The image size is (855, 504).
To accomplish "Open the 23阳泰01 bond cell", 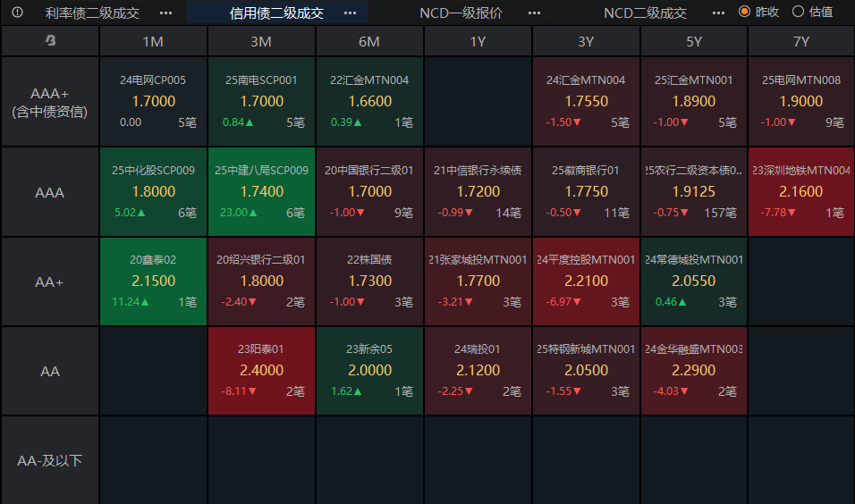I will [261, 371].
